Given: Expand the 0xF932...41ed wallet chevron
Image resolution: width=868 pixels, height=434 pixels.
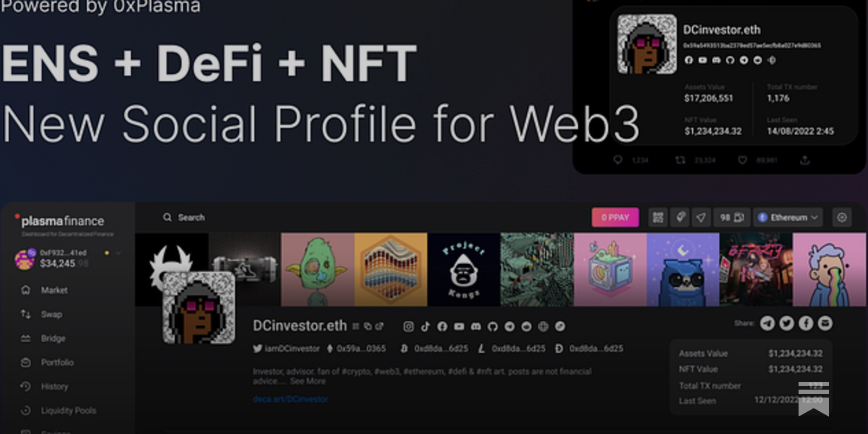Looking at the screenshot, I should (x=118, y=253).
